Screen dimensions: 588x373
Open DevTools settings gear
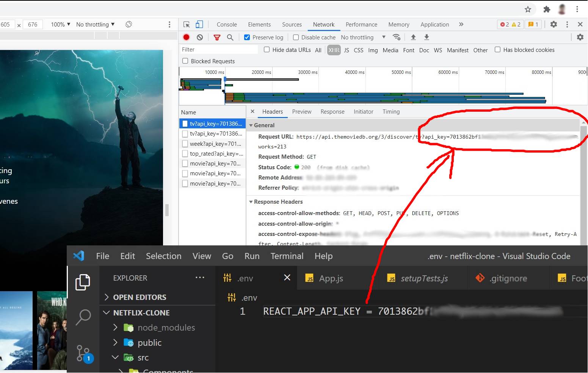pyautogui.click(x=554, y=24)
